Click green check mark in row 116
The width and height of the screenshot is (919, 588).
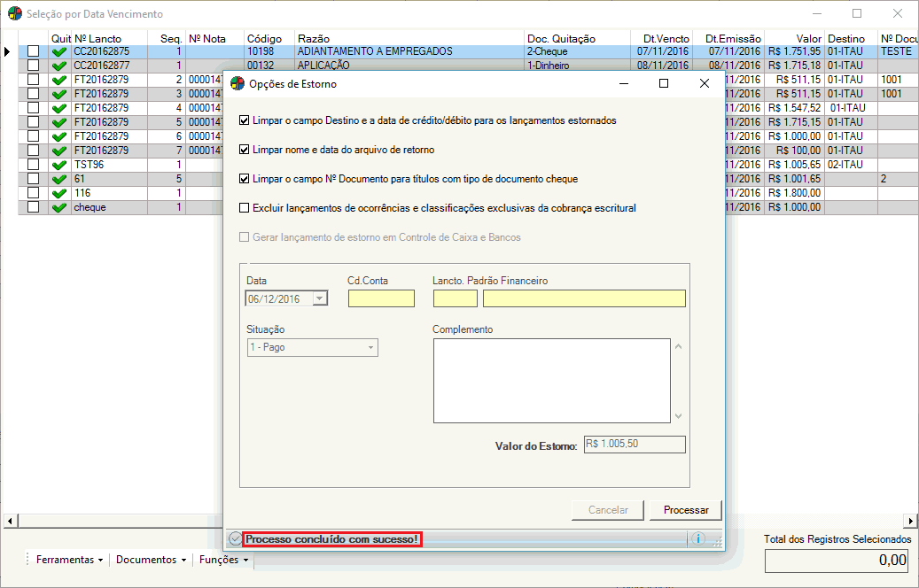pos(59,193)
